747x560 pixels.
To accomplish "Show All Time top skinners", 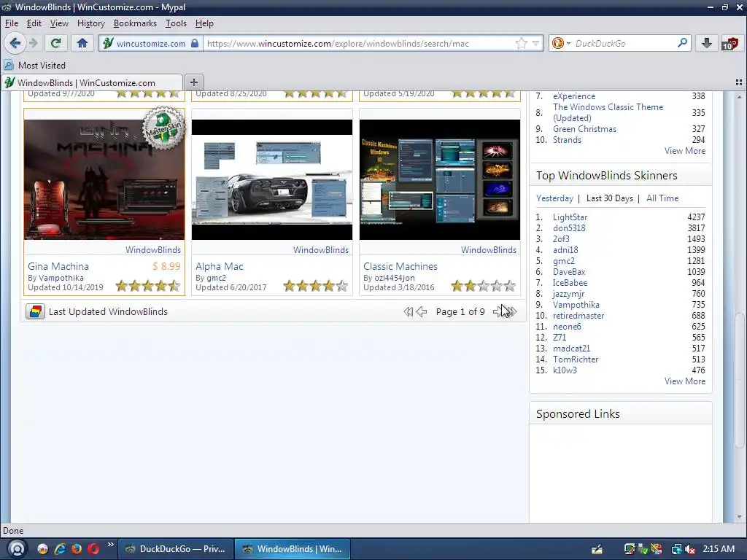I will tap(662, 198).
